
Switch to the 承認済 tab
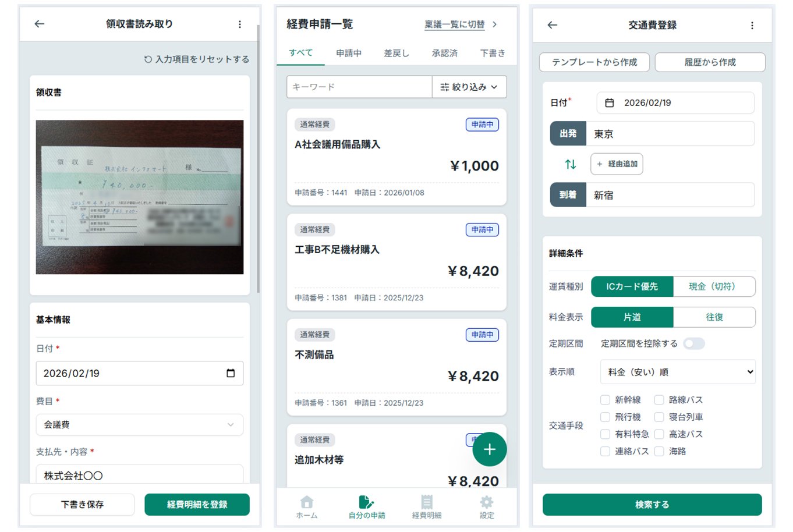pyautogui.click(x=444, y=53)
